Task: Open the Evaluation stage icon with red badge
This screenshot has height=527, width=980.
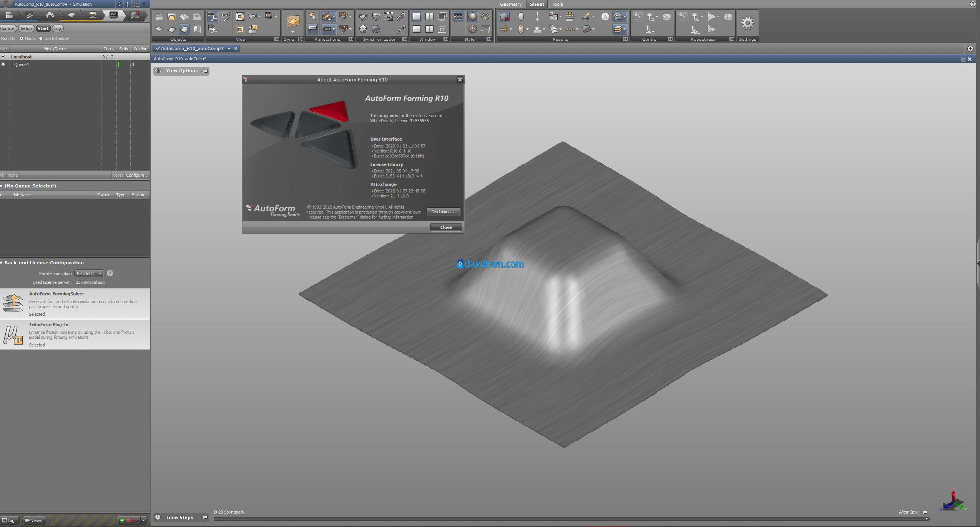Action: 135,15
